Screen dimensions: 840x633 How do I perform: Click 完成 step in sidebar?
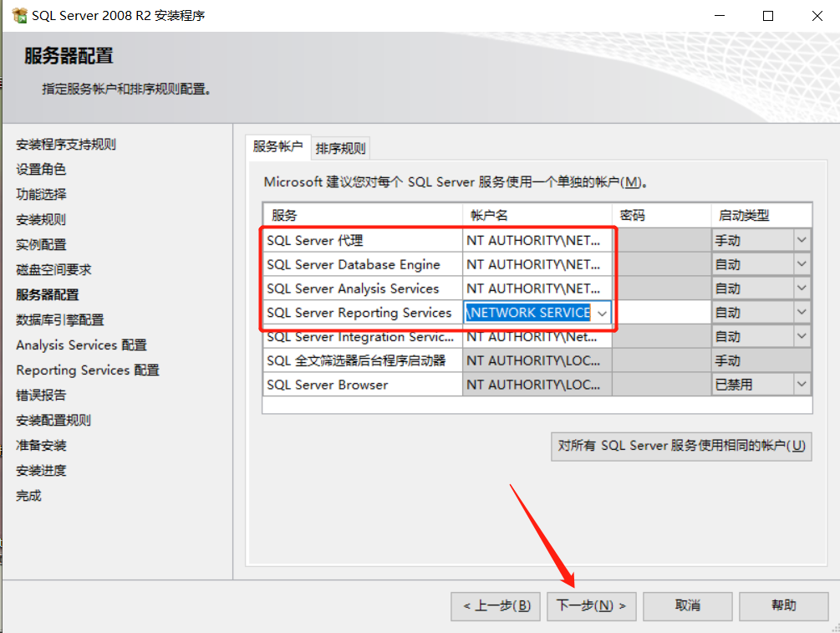click(x=28, y=496)
